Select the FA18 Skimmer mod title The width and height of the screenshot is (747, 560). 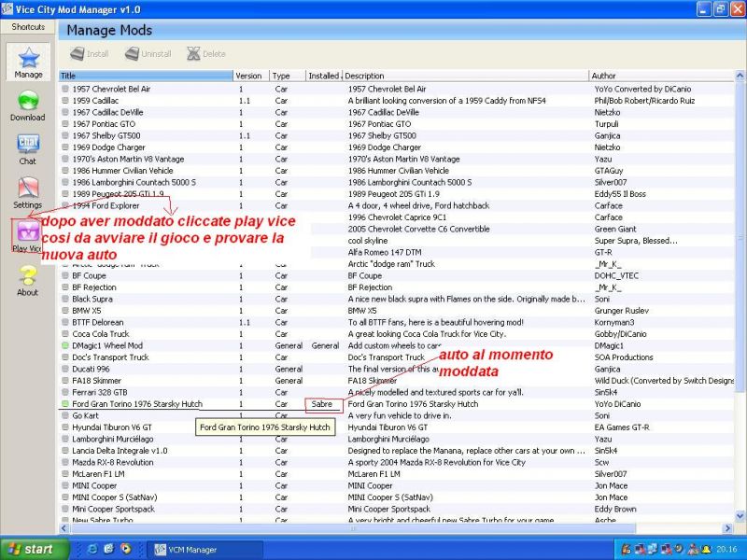(x=97, y=381)
